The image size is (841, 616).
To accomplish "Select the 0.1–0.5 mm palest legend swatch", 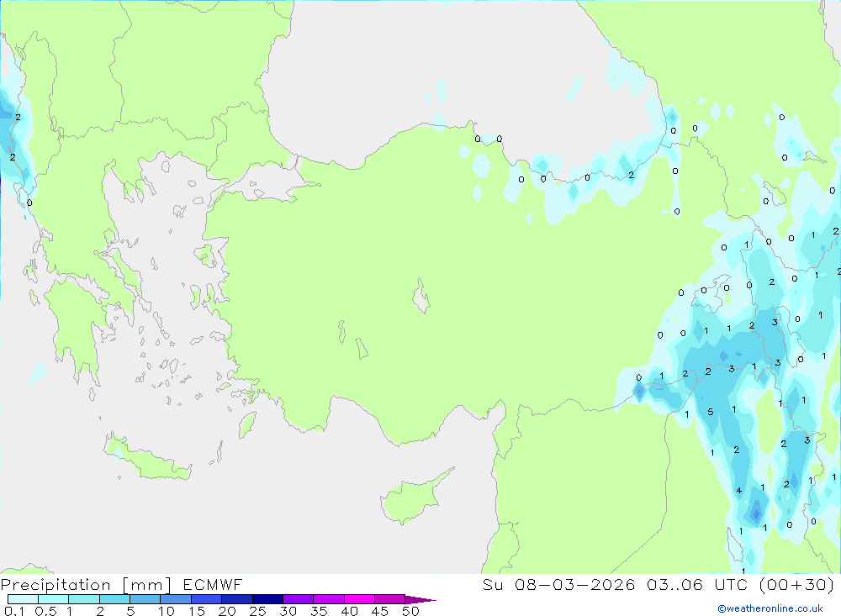I will click(23, 599).
